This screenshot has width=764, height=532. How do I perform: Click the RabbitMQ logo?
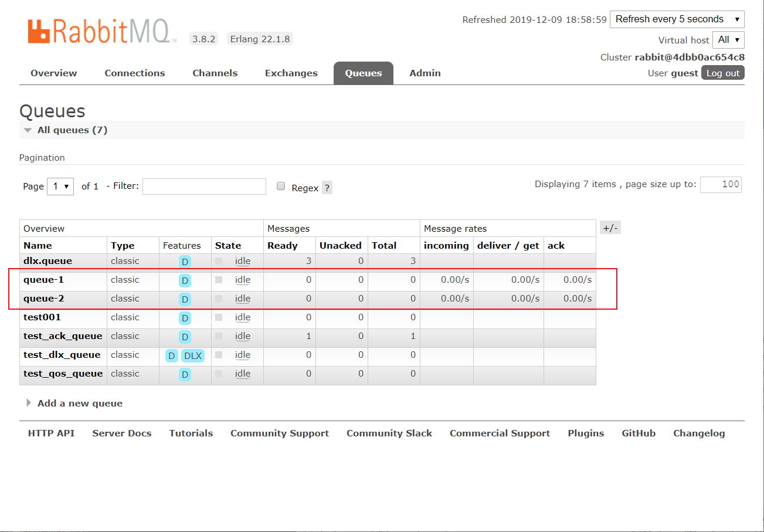pyautogui.click(x=102, y=31)
